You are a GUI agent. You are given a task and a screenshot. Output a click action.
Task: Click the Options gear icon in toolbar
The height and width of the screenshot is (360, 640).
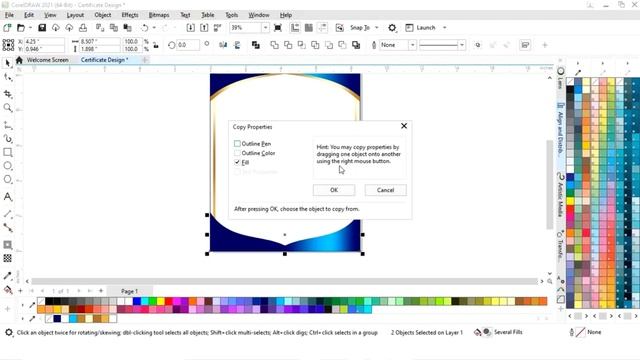coord(392,28)
